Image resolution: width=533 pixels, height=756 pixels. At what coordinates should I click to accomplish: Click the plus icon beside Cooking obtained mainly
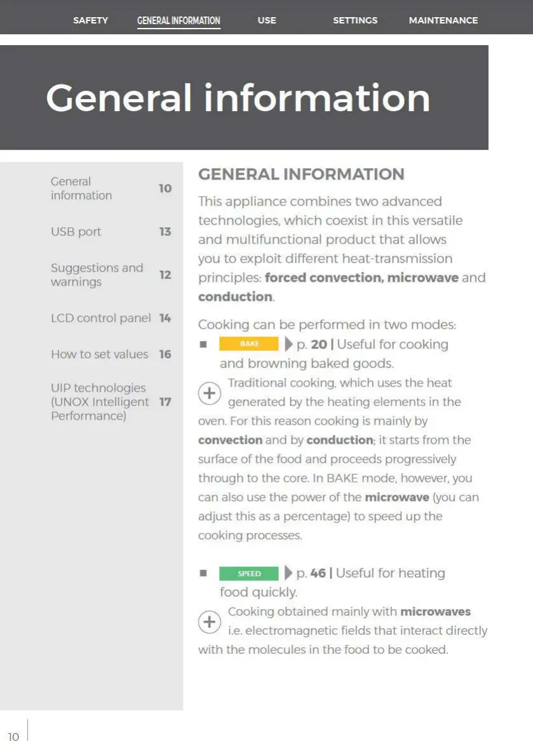210,621
